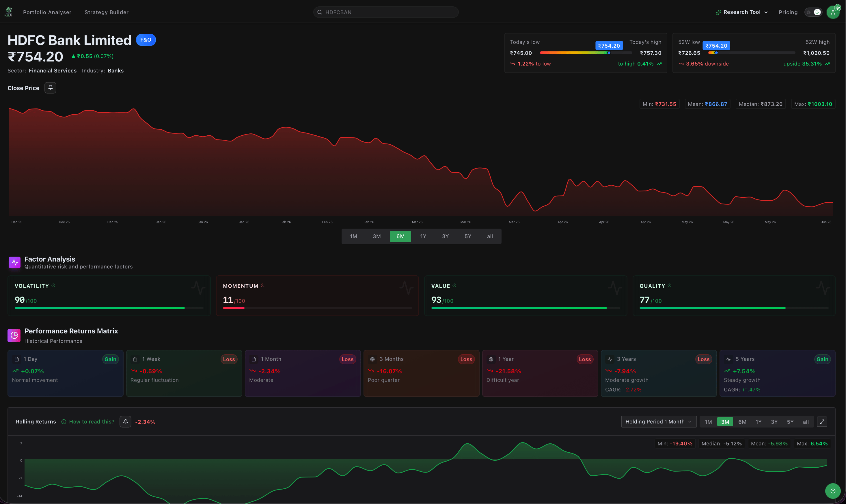Select the 3M range for Close Price chart

point(377,236)
